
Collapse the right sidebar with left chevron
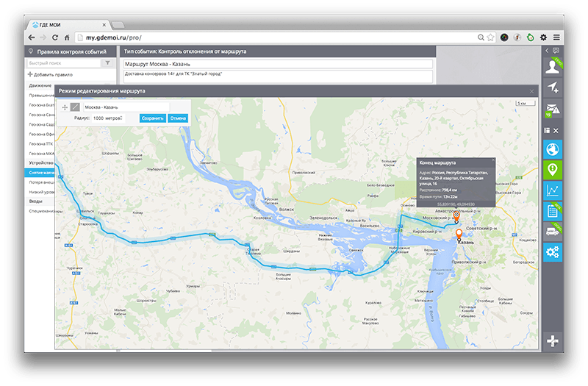pyautogui.click(x=547, y=50)
